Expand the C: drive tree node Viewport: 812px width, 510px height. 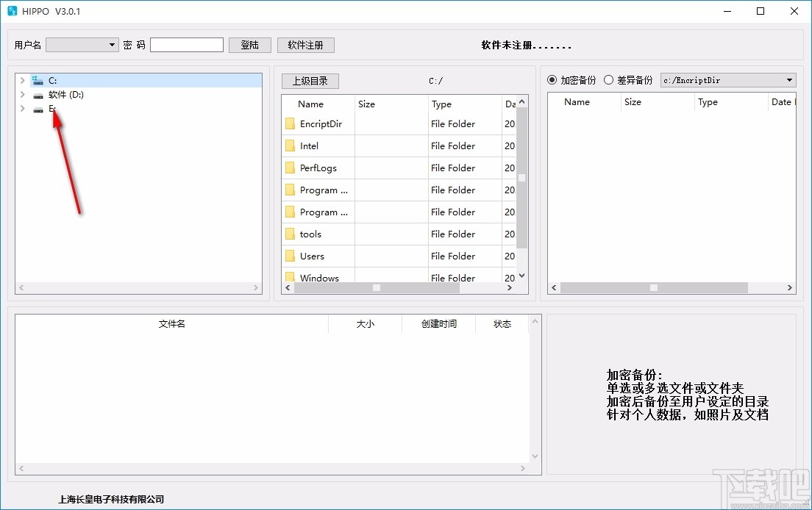pyautogui.click(x=22, y=80)
